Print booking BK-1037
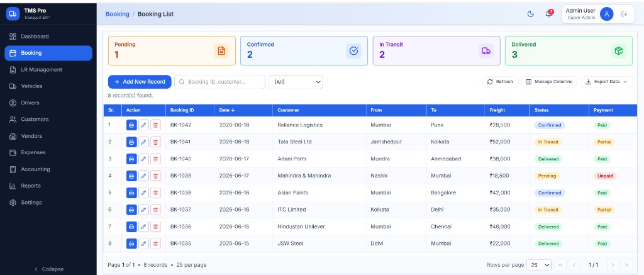Image resolution: width=644 pixels, height=275 pixels. point(131,210)
